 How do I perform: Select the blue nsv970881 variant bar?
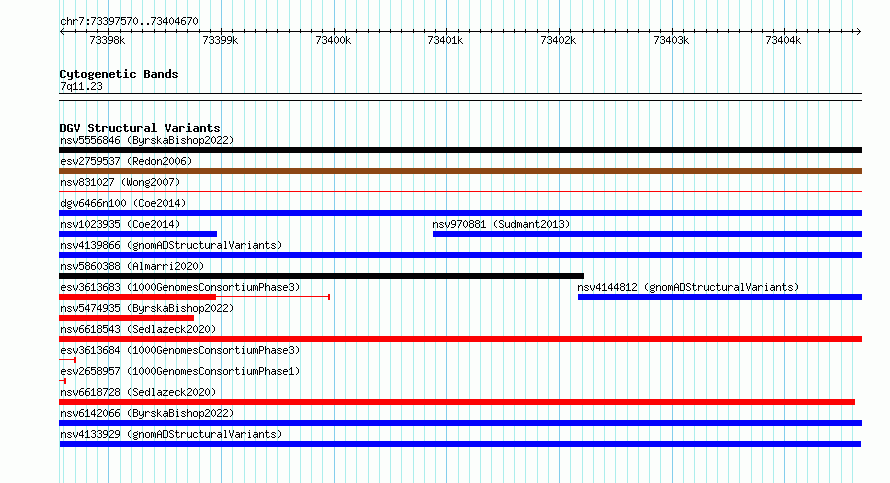pyautogui.click(x=647, y=234)
